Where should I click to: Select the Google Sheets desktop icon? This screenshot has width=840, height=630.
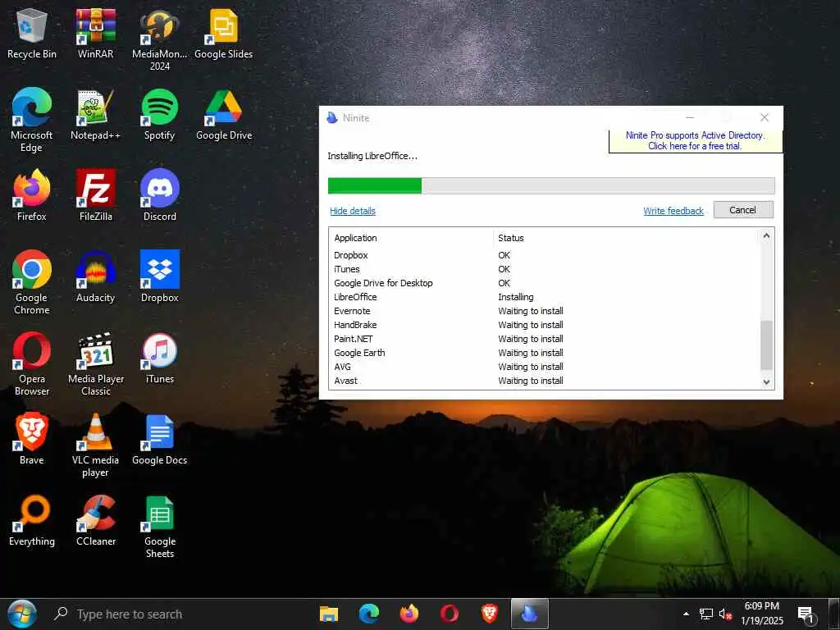160,527
